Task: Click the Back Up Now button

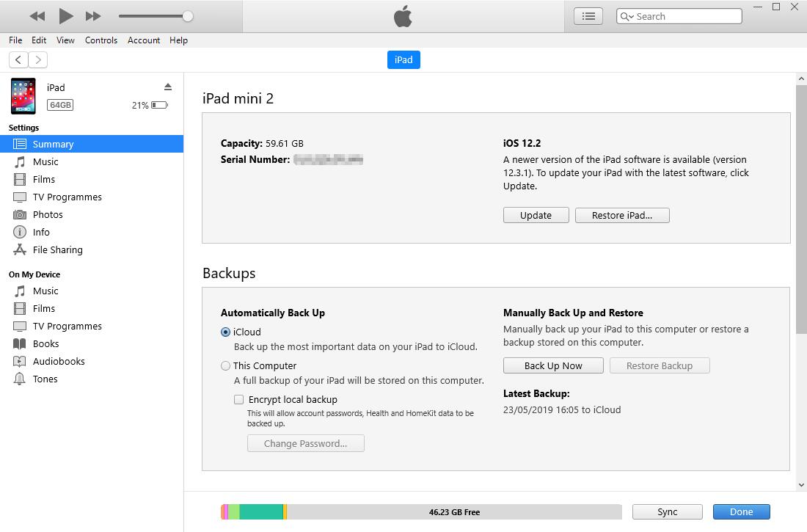Action: click(x=553, y=365)
